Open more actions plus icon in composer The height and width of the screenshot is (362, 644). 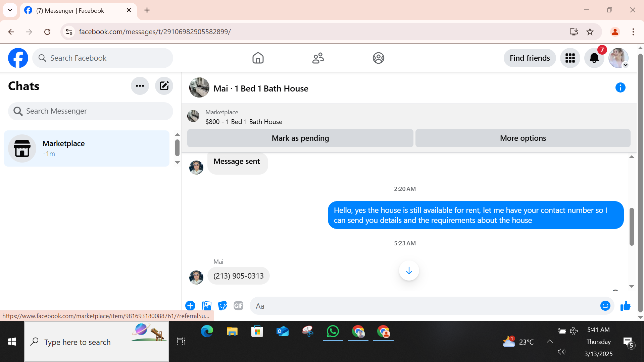coord(190,306)
